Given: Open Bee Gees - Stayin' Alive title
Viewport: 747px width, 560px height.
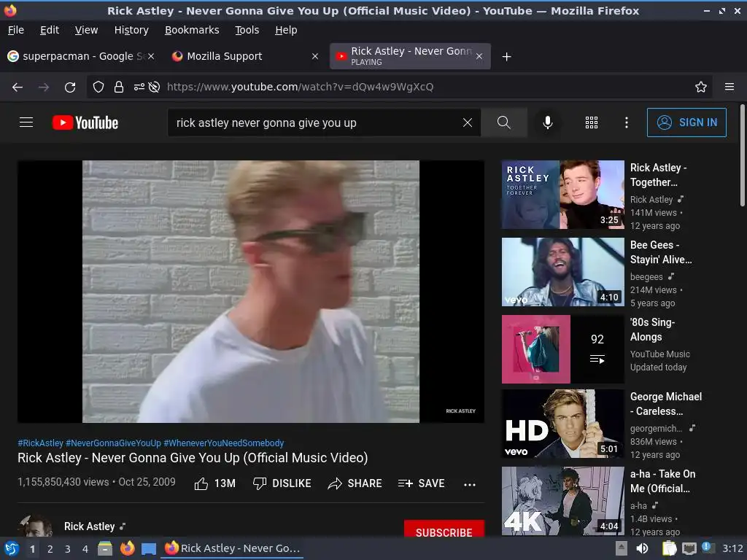Looking at the screenshot, I should point(661,252).
